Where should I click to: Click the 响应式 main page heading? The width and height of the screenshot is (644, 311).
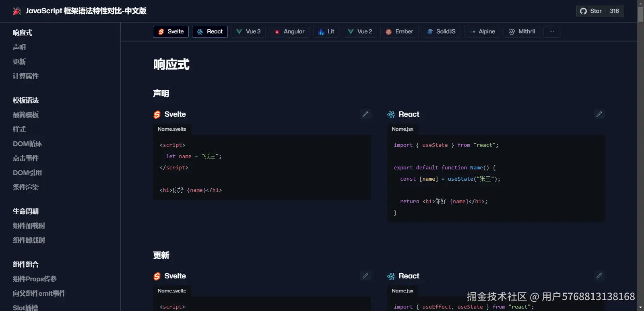171,64
